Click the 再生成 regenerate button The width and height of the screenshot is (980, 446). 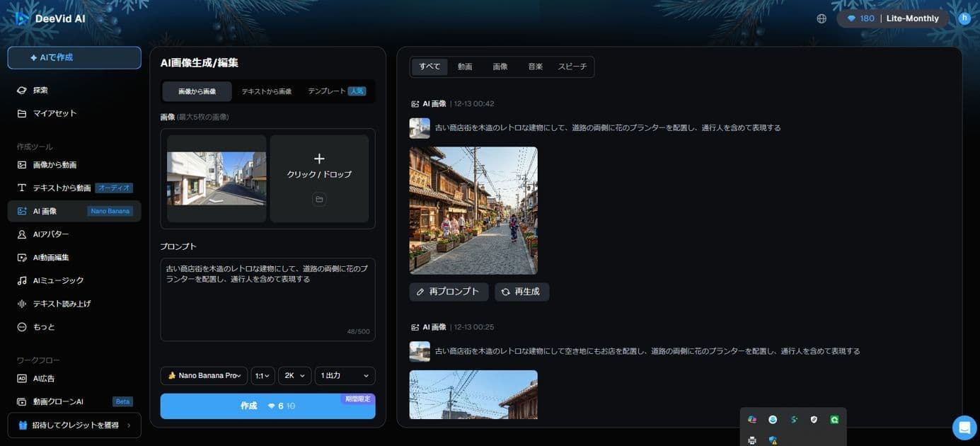(x=521, y=292)
